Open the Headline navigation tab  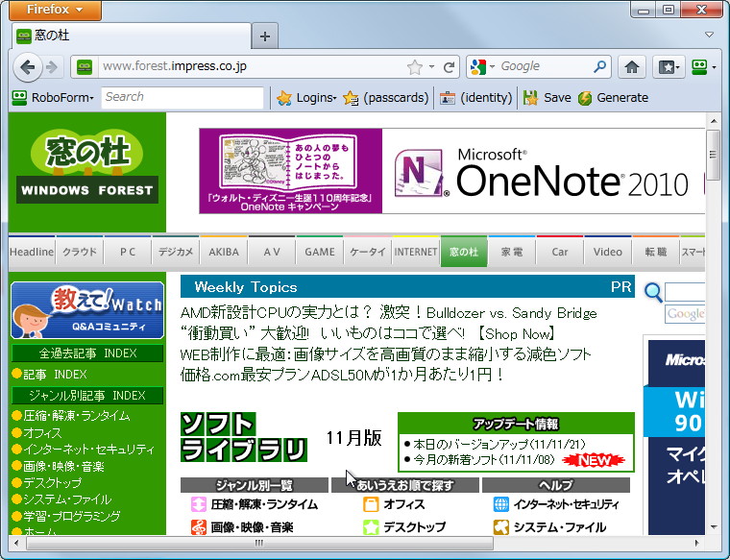tap(31, 252)
